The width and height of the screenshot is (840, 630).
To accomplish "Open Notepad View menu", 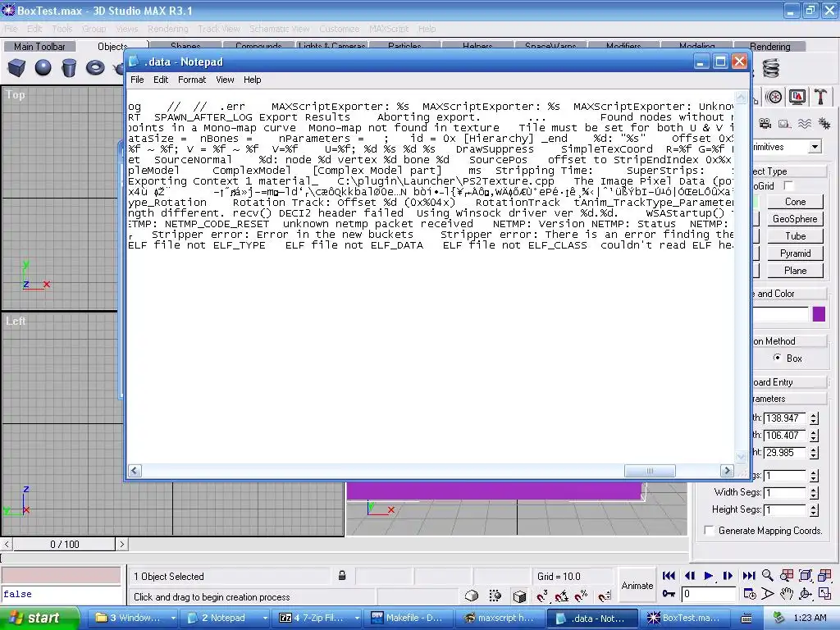I will point(225,80).
